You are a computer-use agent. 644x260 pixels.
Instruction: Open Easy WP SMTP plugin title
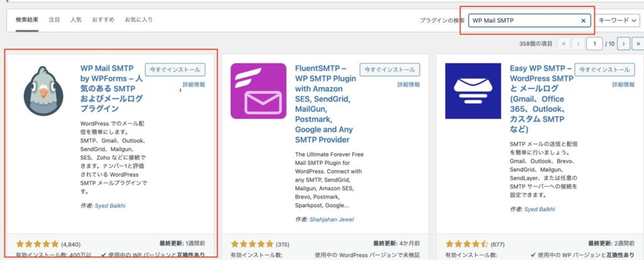tap(541, 99)
